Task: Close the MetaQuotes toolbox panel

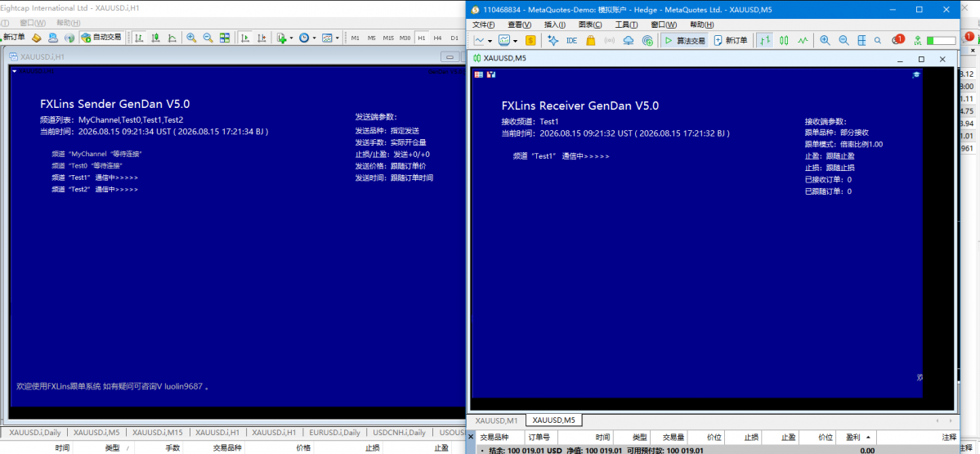Action: (472, 437)
